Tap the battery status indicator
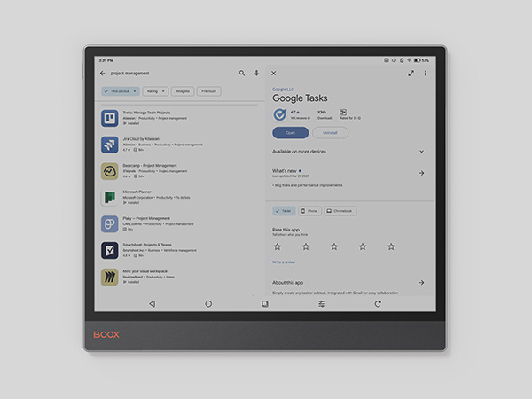Screen dimensions: 532x399 pyautogui.click(x=421, y=60)
